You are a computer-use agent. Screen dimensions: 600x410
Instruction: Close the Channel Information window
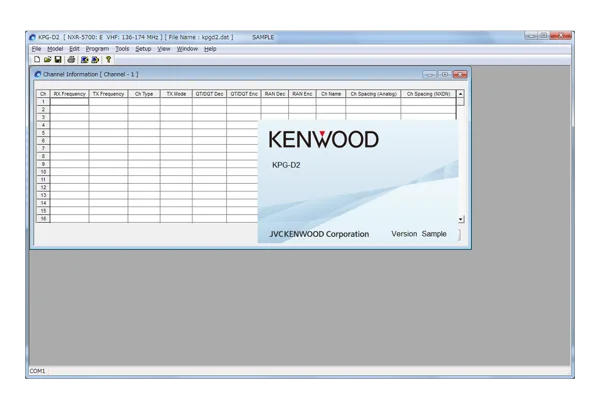coord(460,74)
